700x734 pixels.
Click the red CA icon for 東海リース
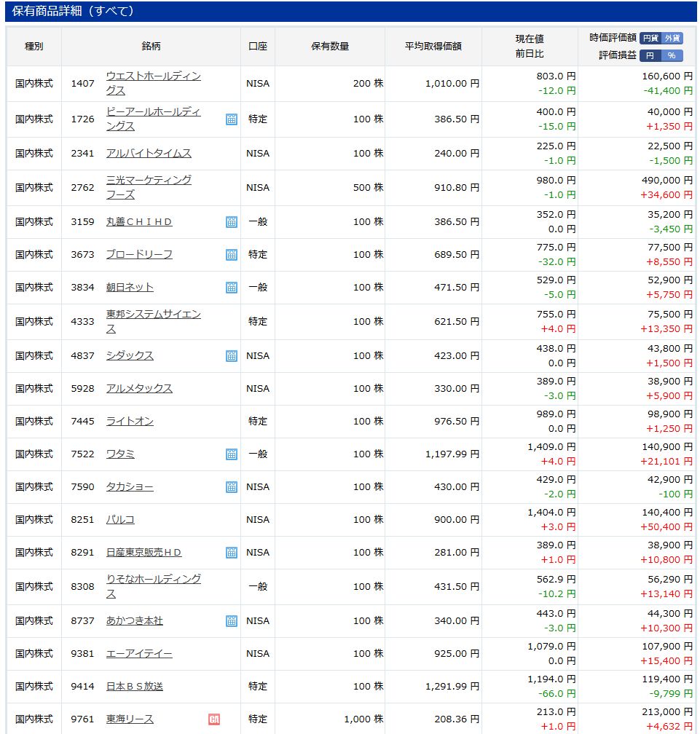pos(214,719)
